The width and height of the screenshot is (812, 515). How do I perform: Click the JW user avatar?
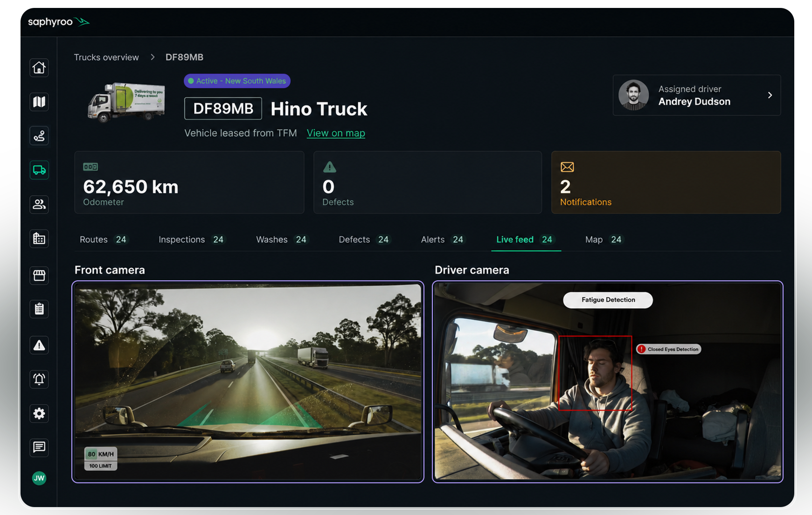click(x=39, y=478)
